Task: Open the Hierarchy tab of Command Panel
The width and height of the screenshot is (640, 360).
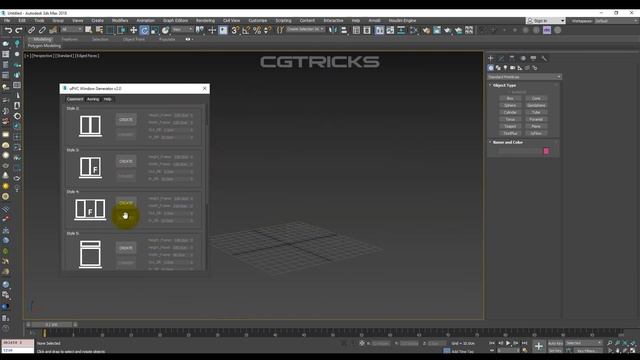Action: click(x=512, y=59)
